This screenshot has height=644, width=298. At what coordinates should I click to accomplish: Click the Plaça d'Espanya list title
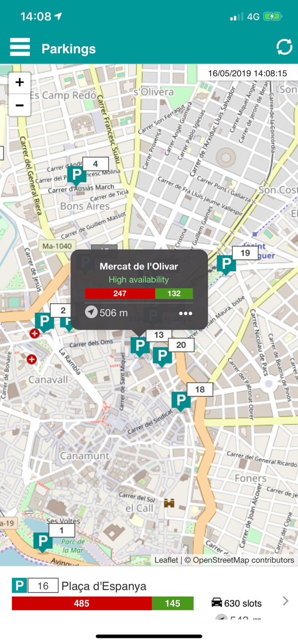coord(104,586)
